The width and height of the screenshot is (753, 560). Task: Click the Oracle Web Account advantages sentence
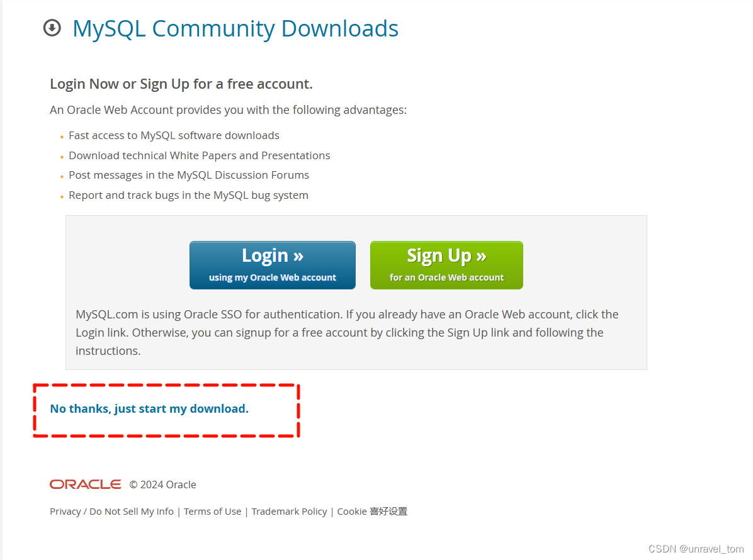pos(228,110)
